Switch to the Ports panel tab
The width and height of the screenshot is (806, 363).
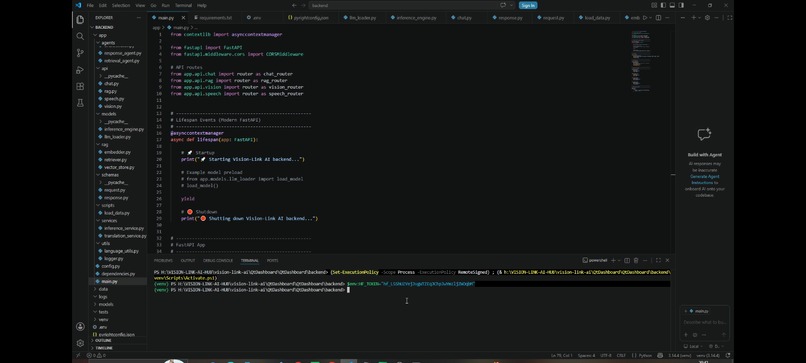[x=272, y=261]
